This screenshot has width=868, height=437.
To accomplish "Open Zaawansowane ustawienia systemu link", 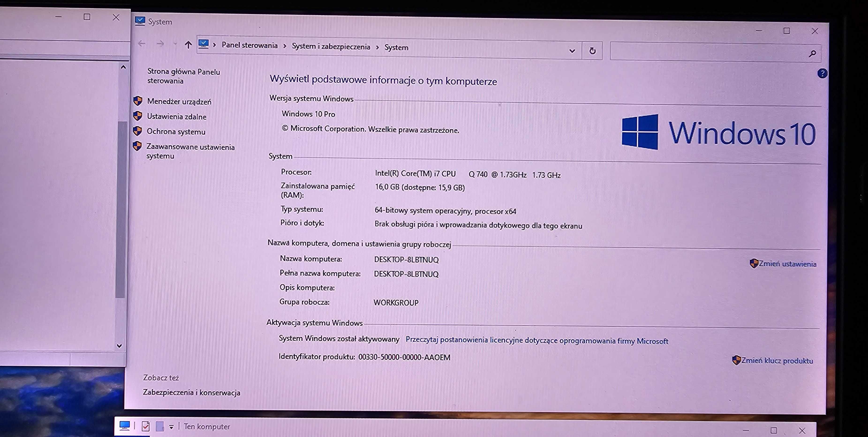I will pos(190,151).
